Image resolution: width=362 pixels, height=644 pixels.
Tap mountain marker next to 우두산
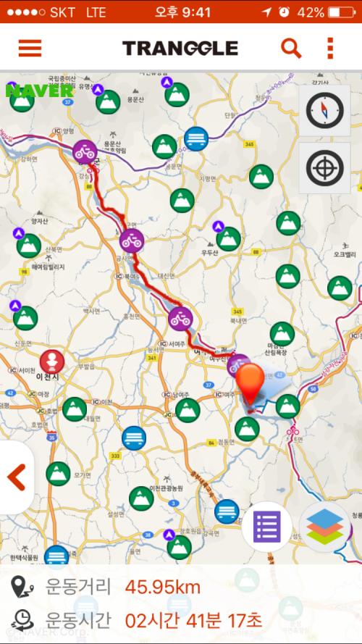click(x=229, y=239)
